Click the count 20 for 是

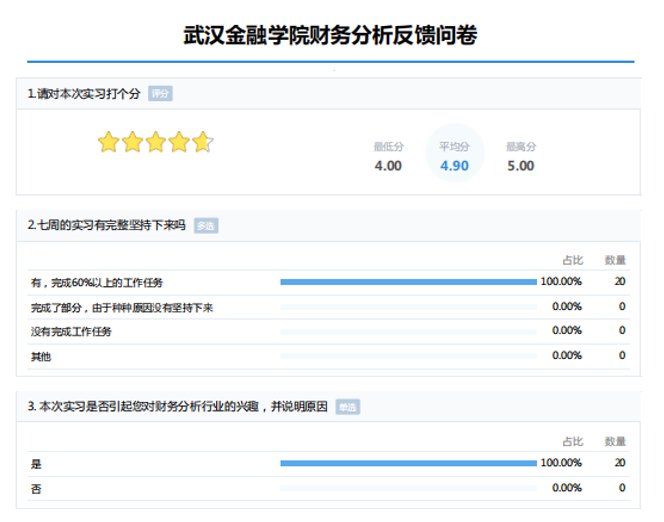click(620, 463)
